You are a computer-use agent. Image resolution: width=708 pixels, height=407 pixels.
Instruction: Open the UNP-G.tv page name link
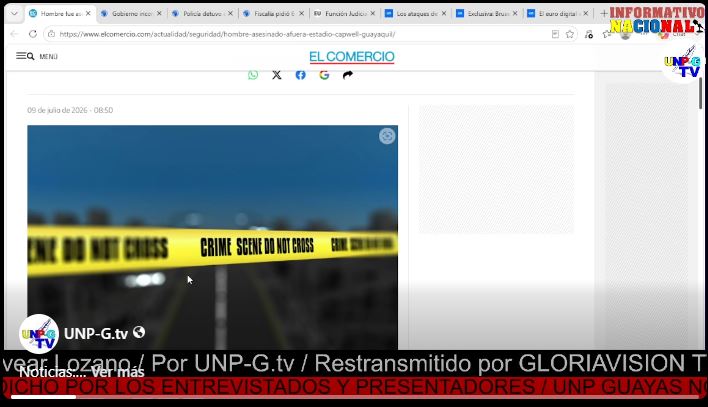pos(96,333)
